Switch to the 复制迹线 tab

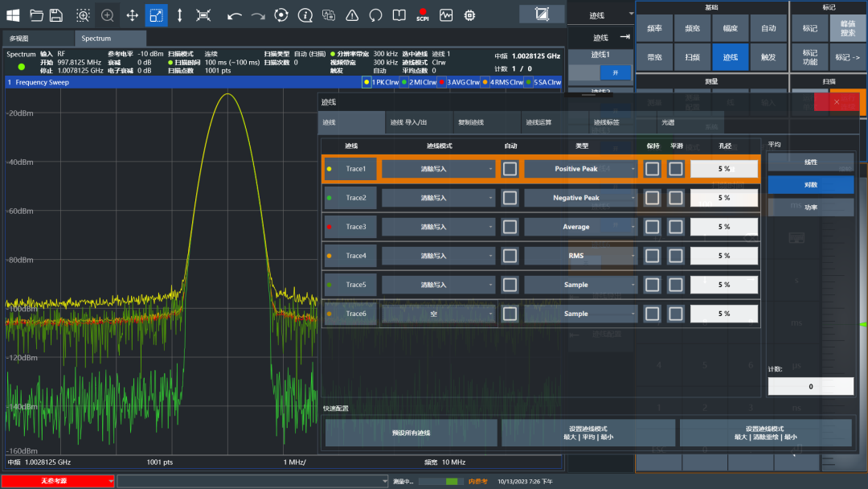coord(486,122)
